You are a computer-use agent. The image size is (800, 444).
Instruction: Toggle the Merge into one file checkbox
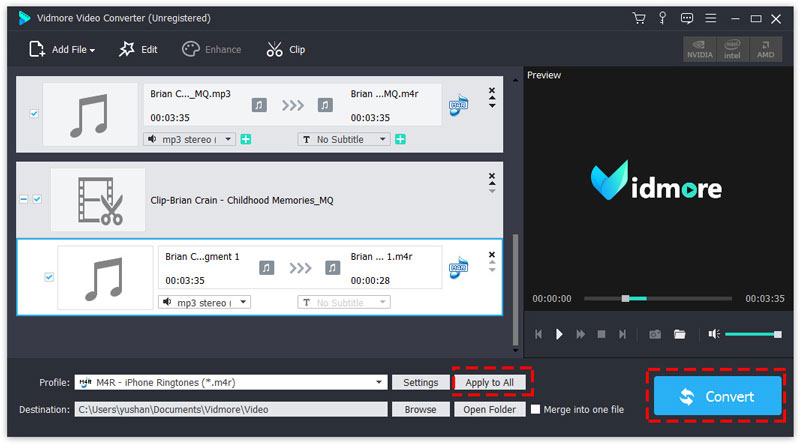click(536, 409)
